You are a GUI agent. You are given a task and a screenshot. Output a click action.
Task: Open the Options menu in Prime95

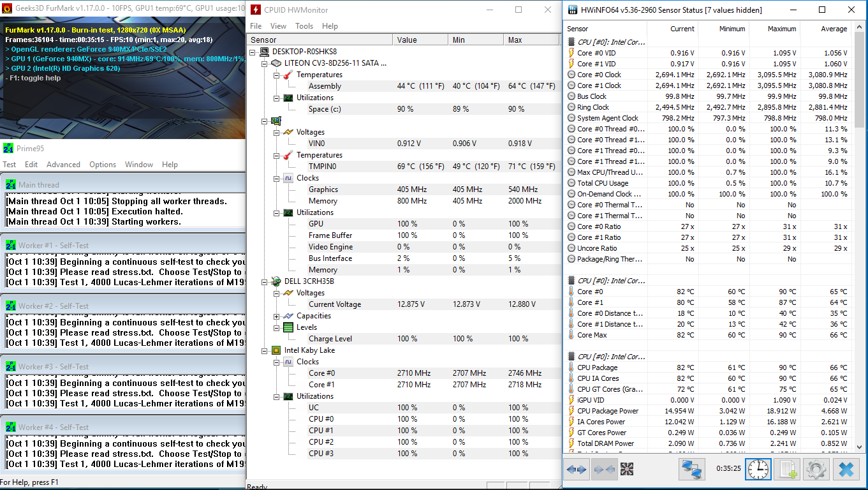point(103,165)
